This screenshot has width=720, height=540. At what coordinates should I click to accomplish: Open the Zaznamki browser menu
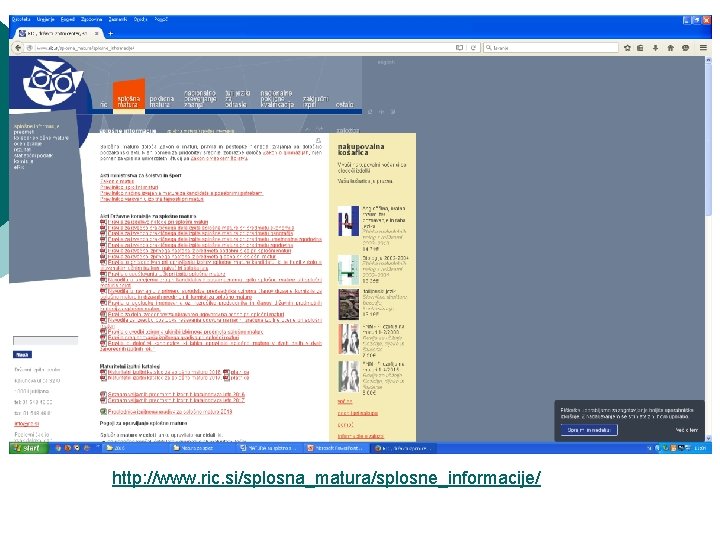tap(118, 19)
